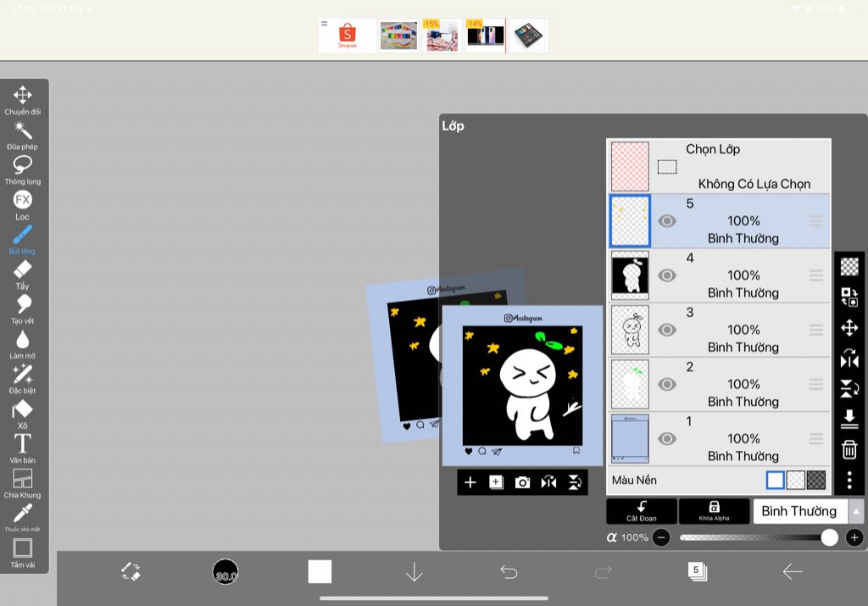Click the opacity slider handle
868x606 pixels.
click(x=829, y=537)
